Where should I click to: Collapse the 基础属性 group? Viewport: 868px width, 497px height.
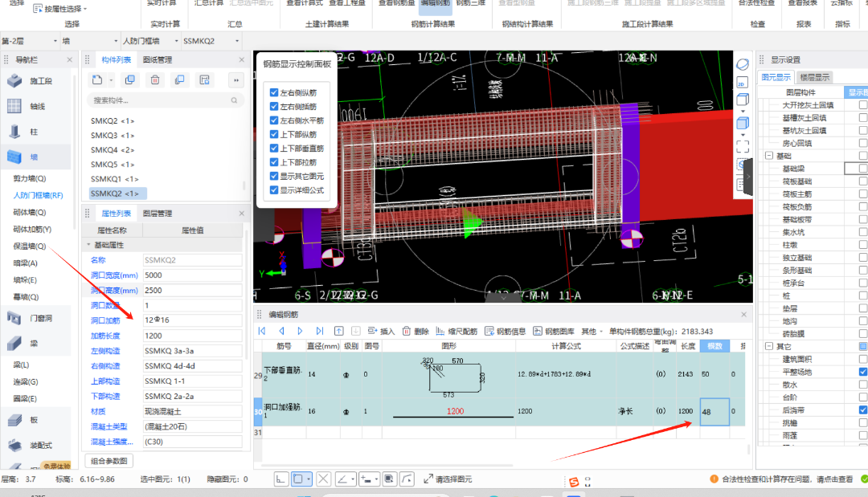click(x=88, y=244)
